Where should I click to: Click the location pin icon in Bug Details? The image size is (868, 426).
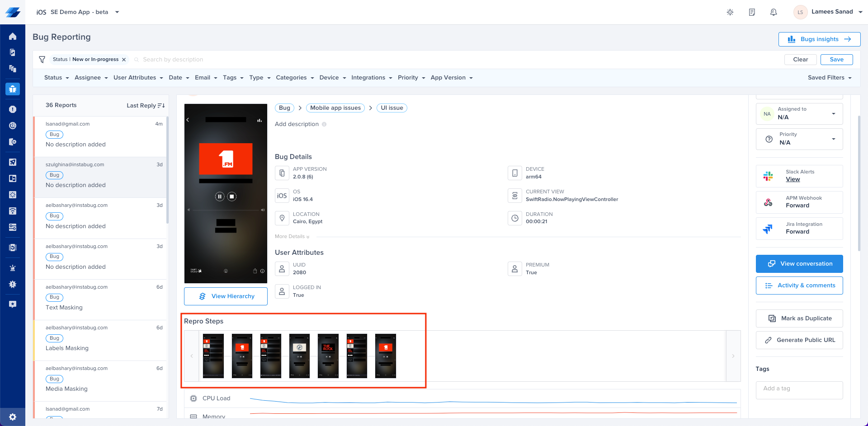pyautogui.click(x=282, y=218)
